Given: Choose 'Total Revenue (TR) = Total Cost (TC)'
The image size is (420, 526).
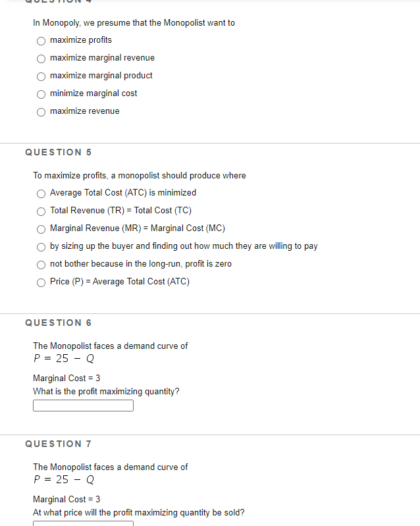Looking at the screenshot, I should pyautogui.click(x=41, y=211).
